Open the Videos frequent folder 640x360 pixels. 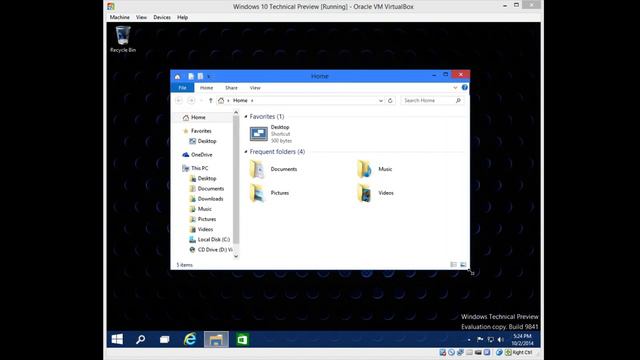click(375, 193)
